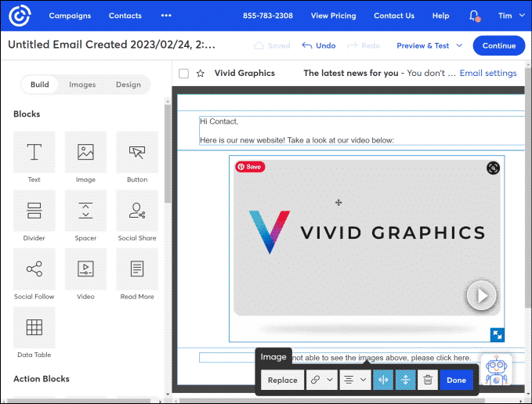Click the image resize corner handle
Viewport: 532px width, 404px height.
[x=497, y=335]
